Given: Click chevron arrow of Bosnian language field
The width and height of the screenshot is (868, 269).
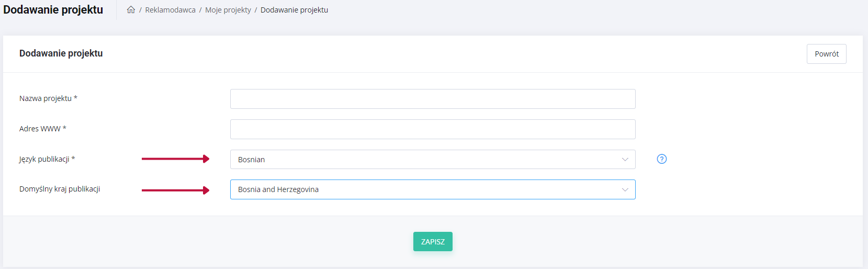Looking at the screenshot, I should (625, 160).
